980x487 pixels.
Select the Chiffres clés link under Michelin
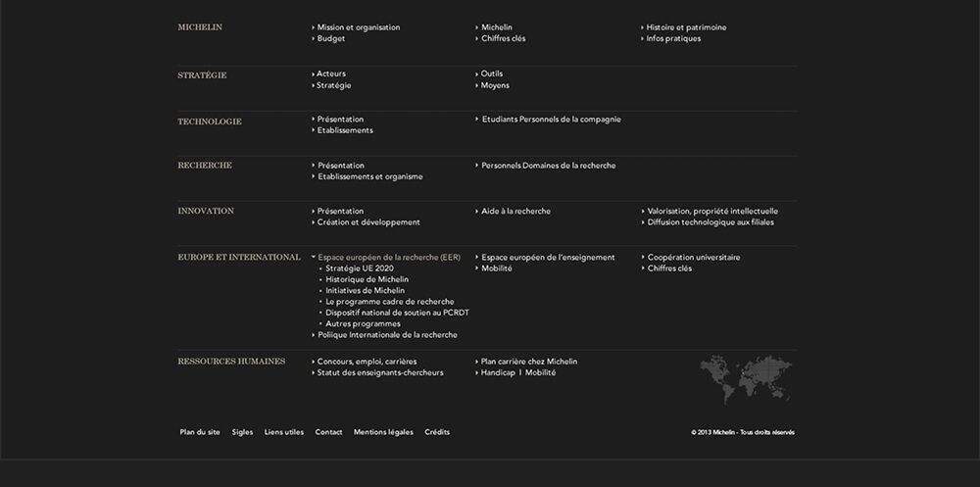[x=500, y=39]
